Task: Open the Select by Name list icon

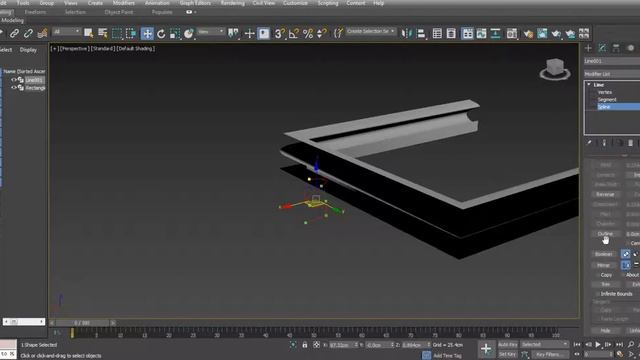Action: [x=102, y=33]
